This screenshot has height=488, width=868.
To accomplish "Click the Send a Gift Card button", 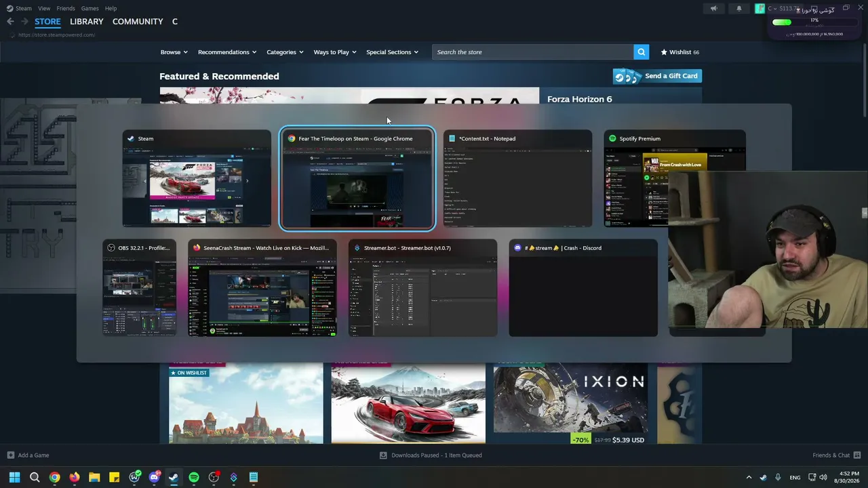I will [657, 76].
